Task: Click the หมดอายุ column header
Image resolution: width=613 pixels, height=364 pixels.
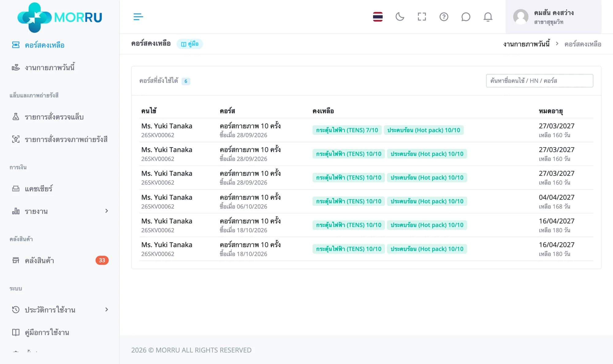Action: click(x=551, y=111)
